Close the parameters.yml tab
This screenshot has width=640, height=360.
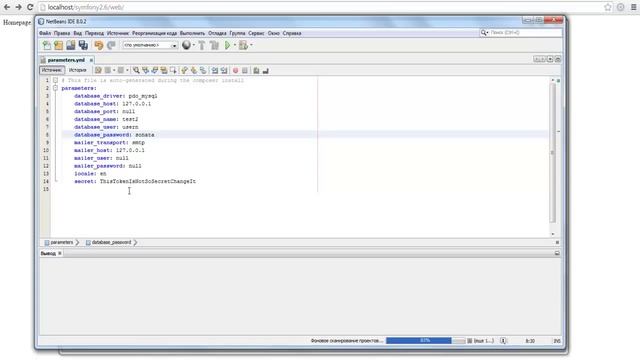point(91,60)
